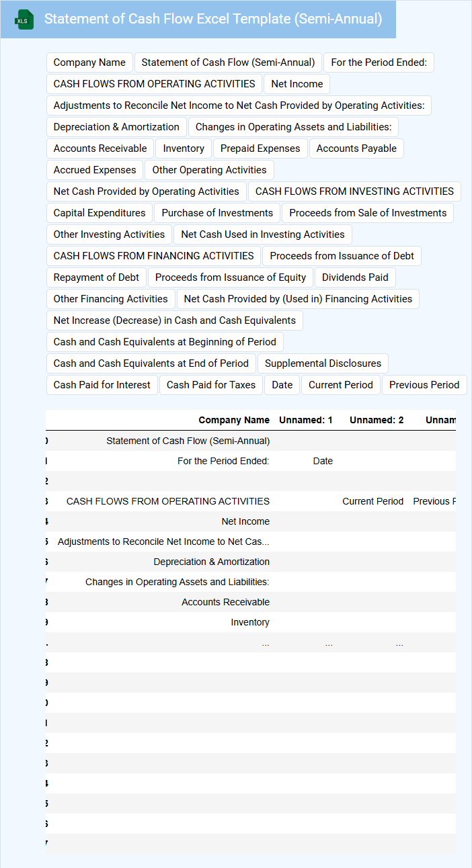The image size is (472, 868).
Task: Select the Current Period tag
Action: click(341, 385)
